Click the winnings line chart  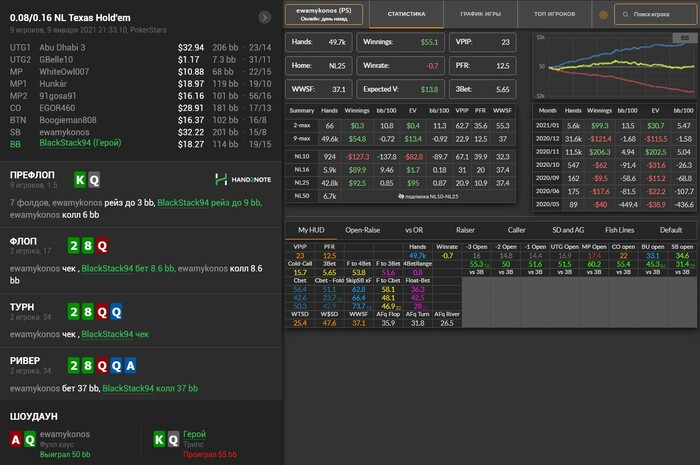[615, 66]
